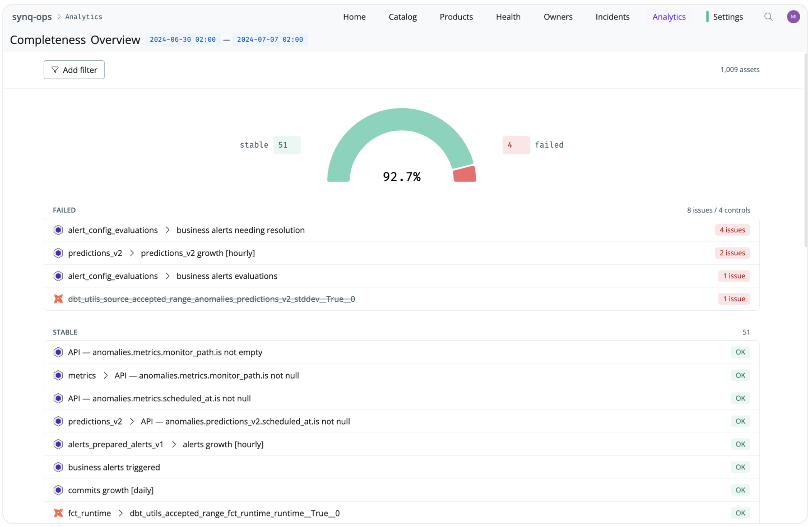Click the orange dbt icon on the struck-through test row
This screenshot has width=812, height=527.
click(58, 299)
